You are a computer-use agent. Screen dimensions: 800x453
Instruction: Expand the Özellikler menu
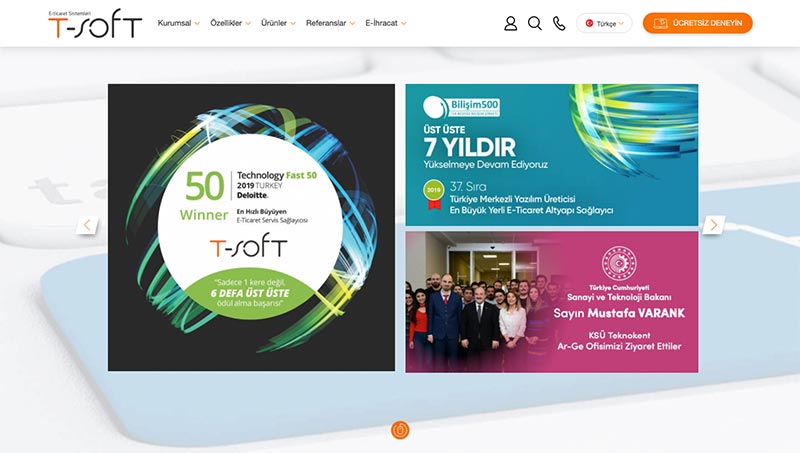[x=231, y=23]
